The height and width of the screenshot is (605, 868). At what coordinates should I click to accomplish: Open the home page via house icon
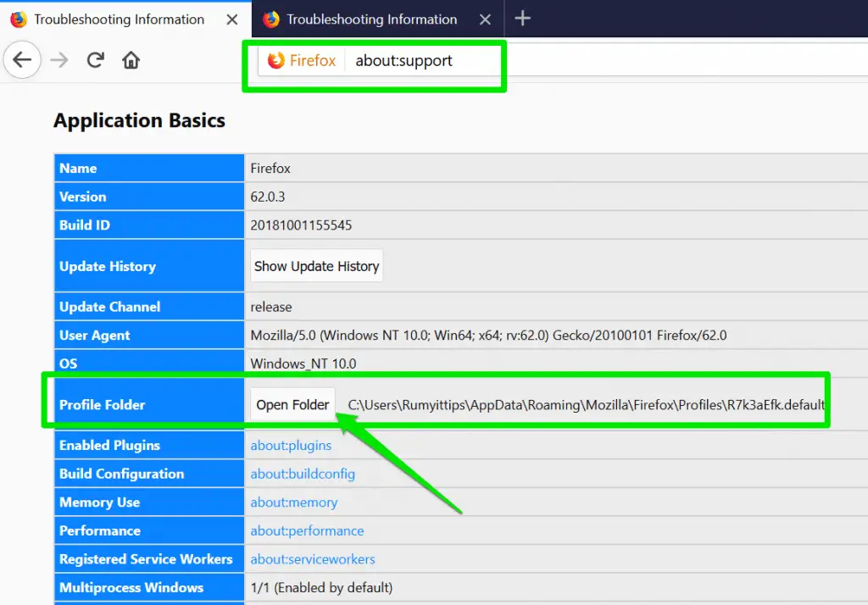pos(131,60)
